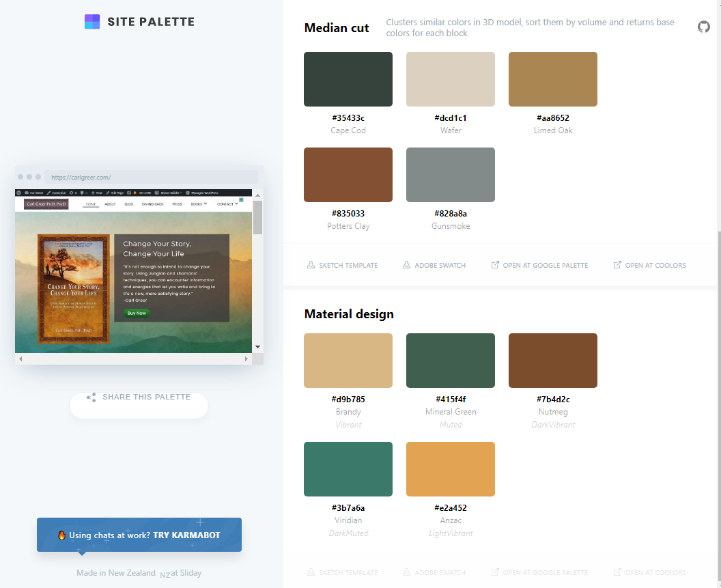The width and height of the screenshot is (721, 588).
Task: Choose the Limed Oak #aa8652 swatch
Action: pyautogui.click(x=553, y=79)
